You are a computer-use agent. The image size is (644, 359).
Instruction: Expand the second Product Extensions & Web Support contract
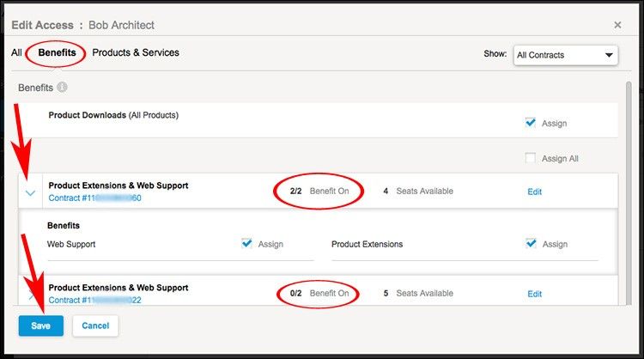pyautogui.click(x=31, y=295)
